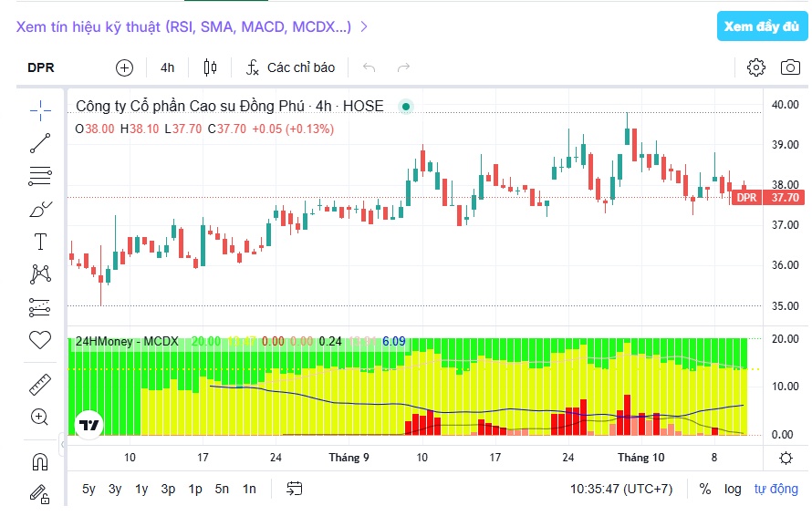Select the 1p time range
The image size is (812, 516).
(195, 489)
